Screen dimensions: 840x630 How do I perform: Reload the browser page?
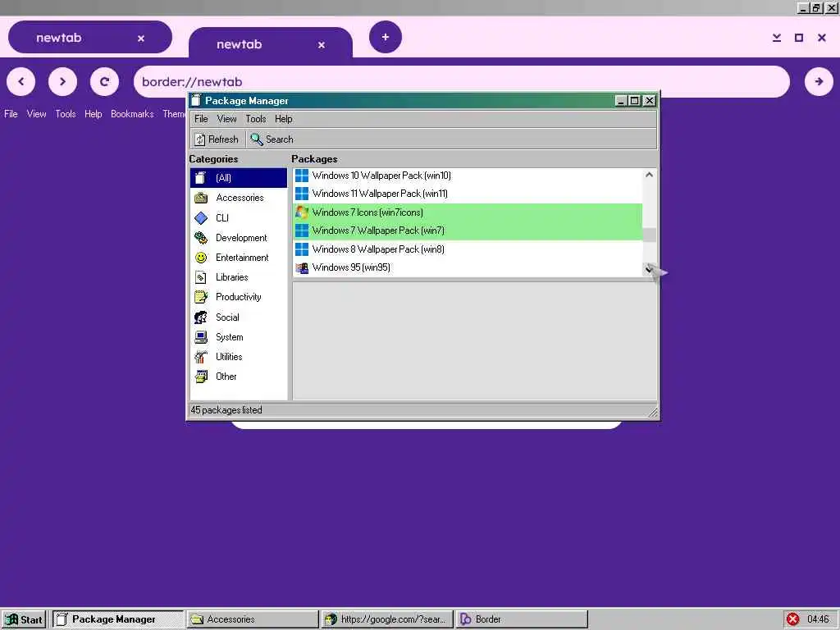tap(104, 81)
